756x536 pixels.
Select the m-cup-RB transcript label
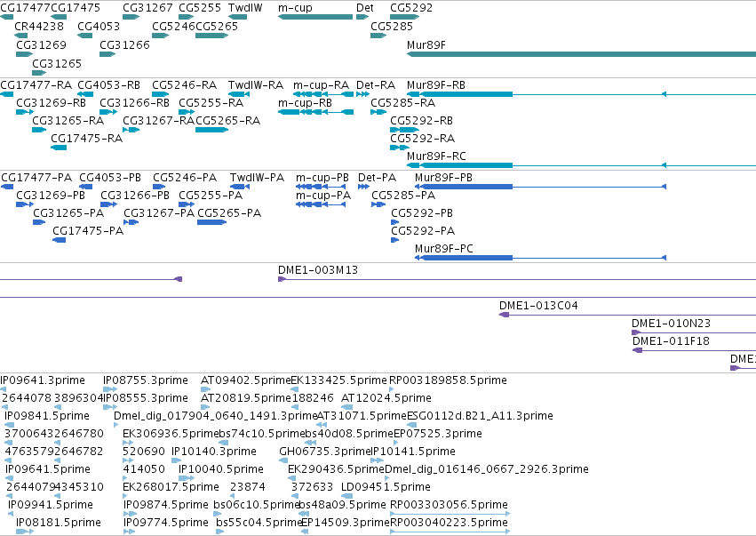click(306, 103)
